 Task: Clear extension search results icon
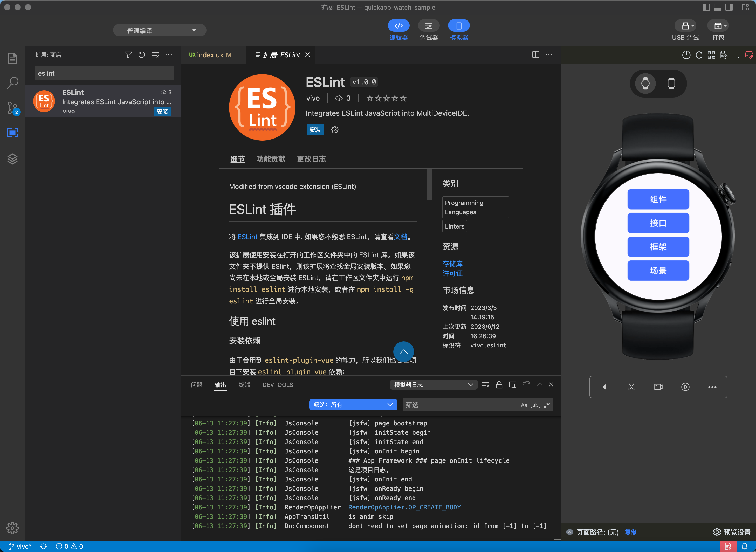tap(155, 55)
